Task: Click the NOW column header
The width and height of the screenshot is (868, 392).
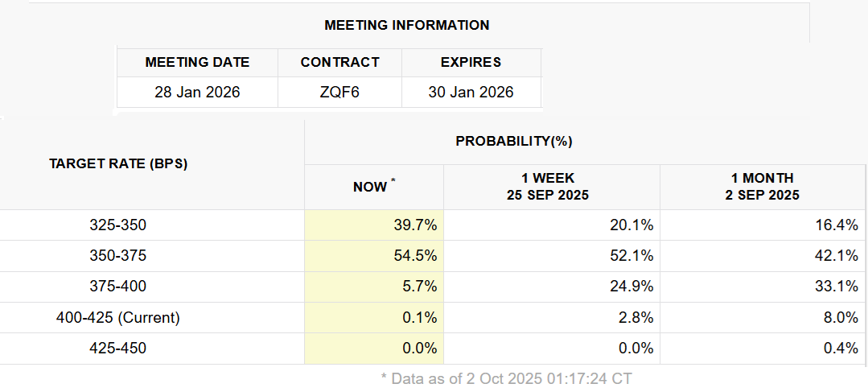Action: point(371,187)
